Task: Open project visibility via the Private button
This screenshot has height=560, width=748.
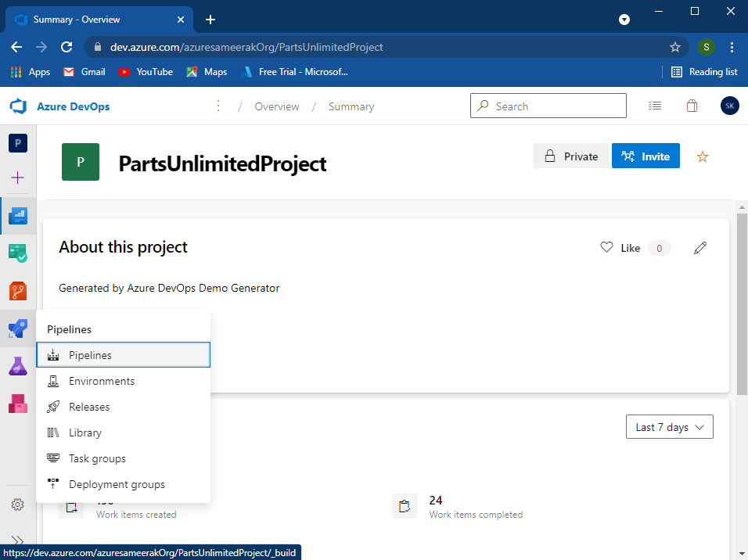Action: click(x=570, y=156)
